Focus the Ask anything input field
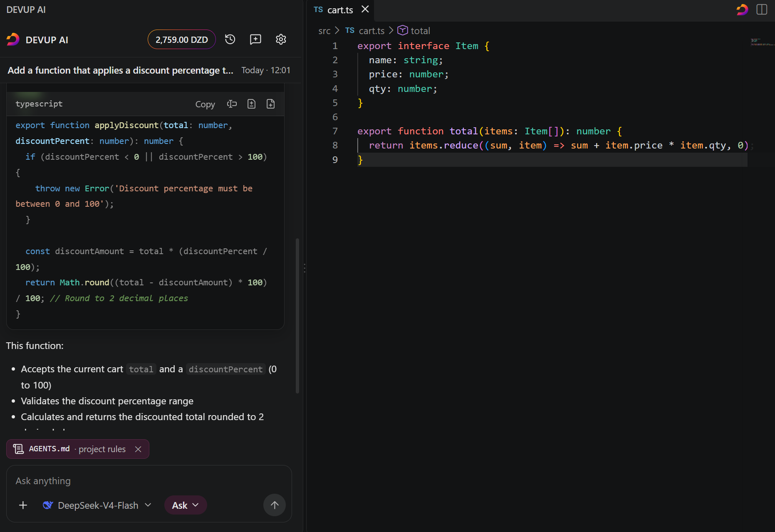The height and width of the screenshot is (532, 775). 149,481
